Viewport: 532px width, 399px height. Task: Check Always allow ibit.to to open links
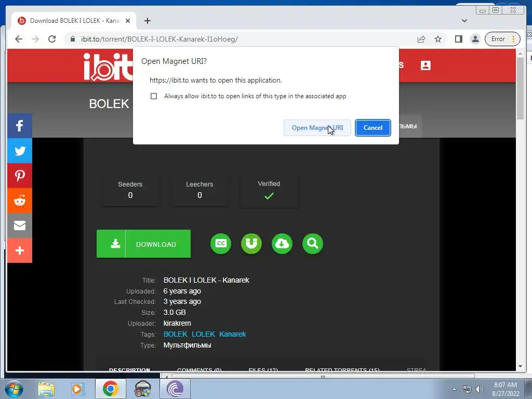pyautogui.click(x=154, y=96)
